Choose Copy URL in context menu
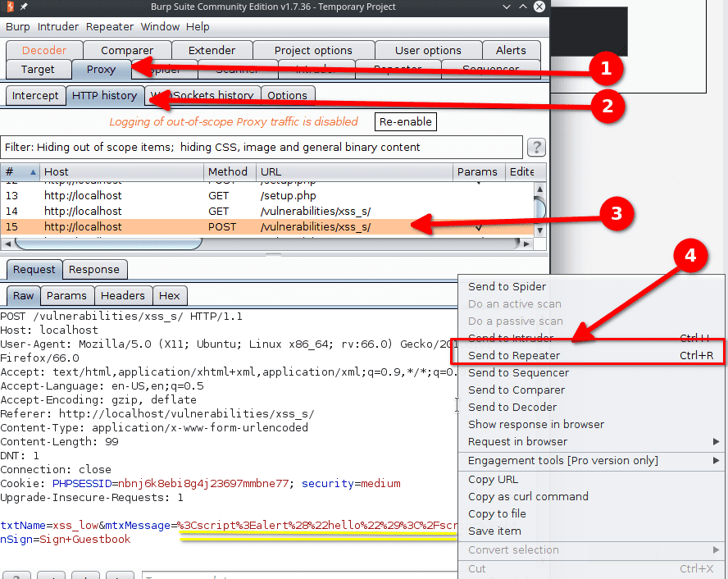Screen dimensions: 728x579 [x=591, y=480]
